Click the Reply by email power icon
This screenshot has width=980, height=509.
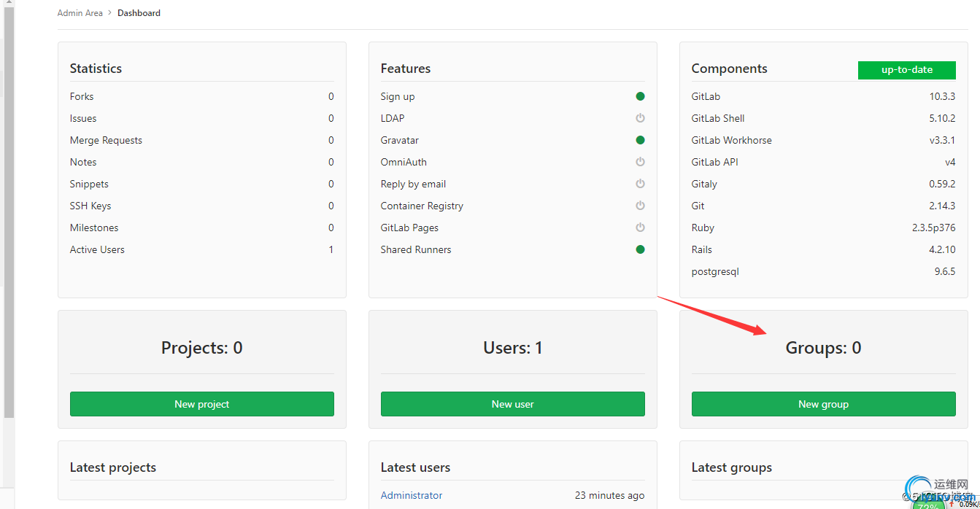point(640,184)
